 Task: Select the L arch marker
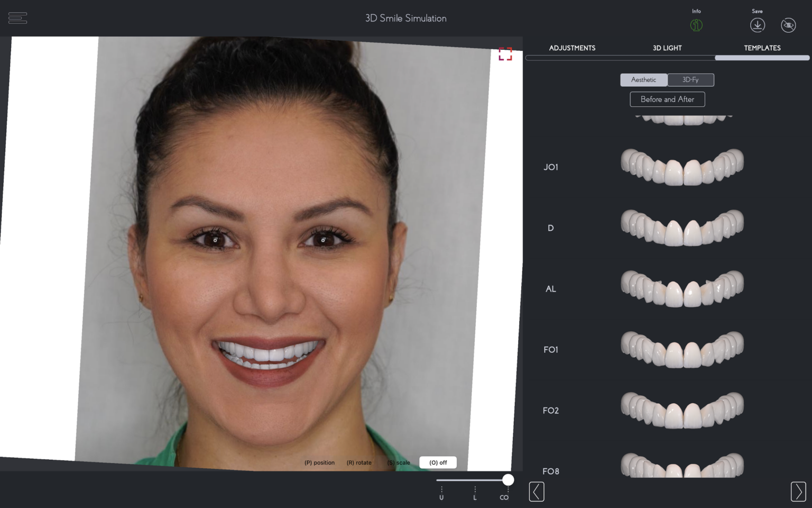click(475, 497)
